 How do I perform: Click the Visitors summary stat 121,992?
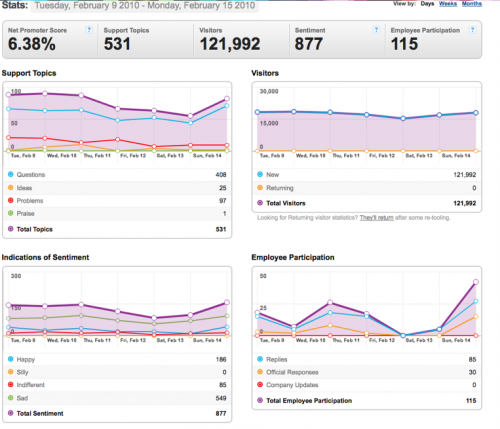click(x=230, y=44)
